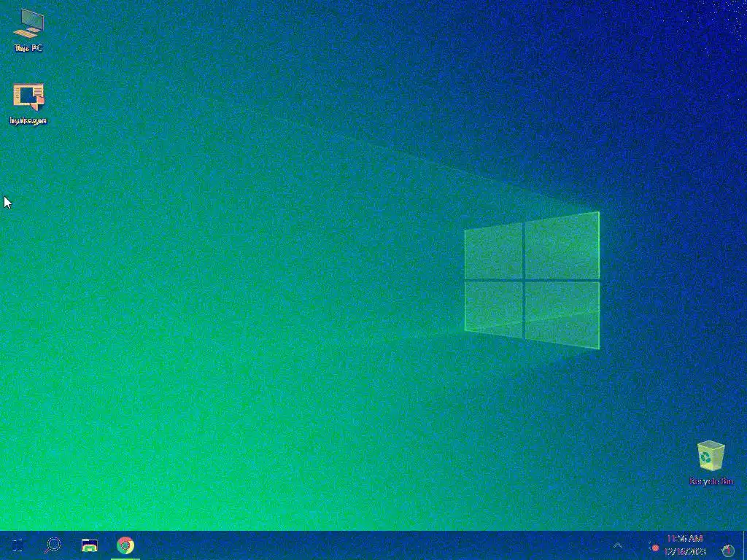Image resolution: width=747 pixels, height=560 pixels.
Task: Click the taskbar search magnifier
Action: pyautogui.click(x=53, y=545)
